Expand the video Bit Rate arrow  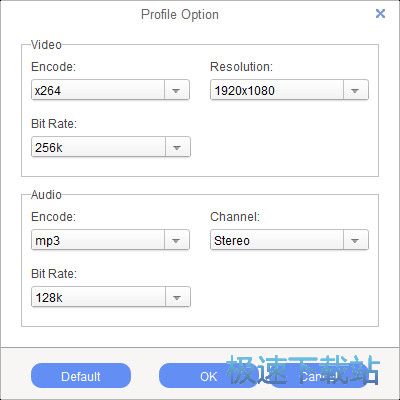(177, 147)
